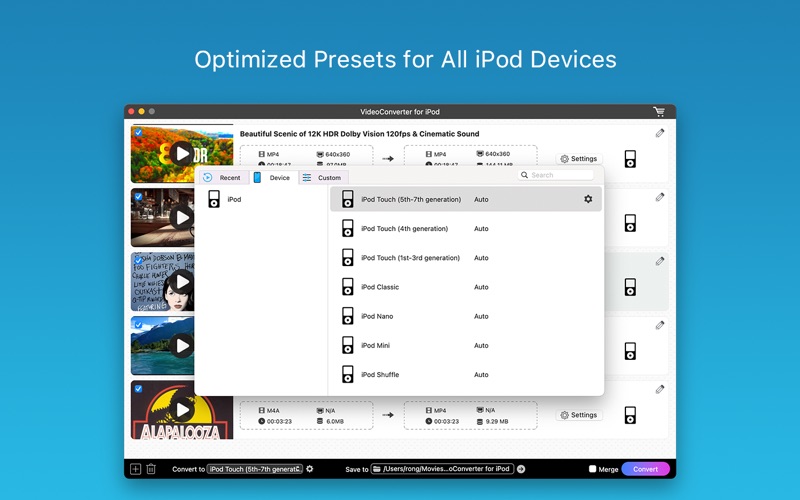
Task: Select iPod Shuffle preset
Action: [x=466, y=374]
